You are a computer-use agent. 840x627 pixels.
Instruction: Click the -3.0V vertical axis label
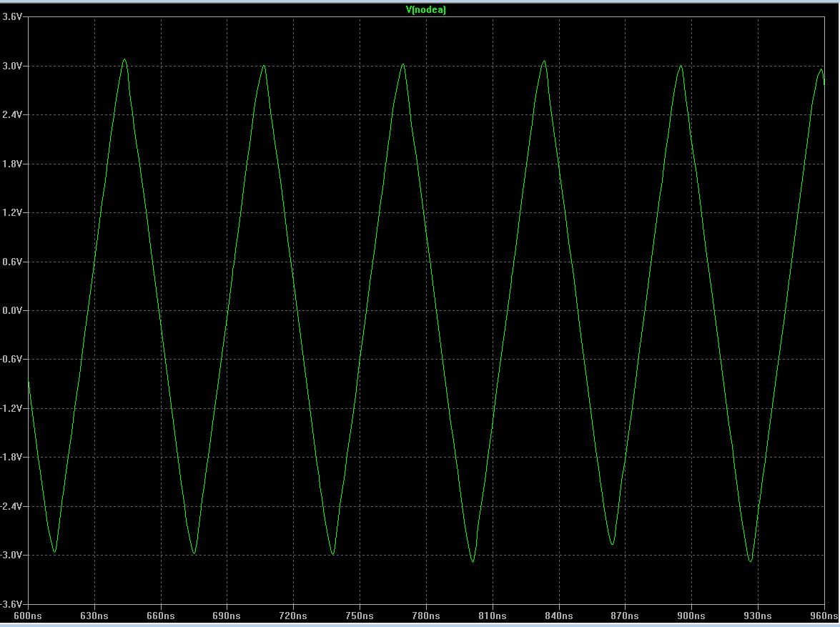pos(11,555)
